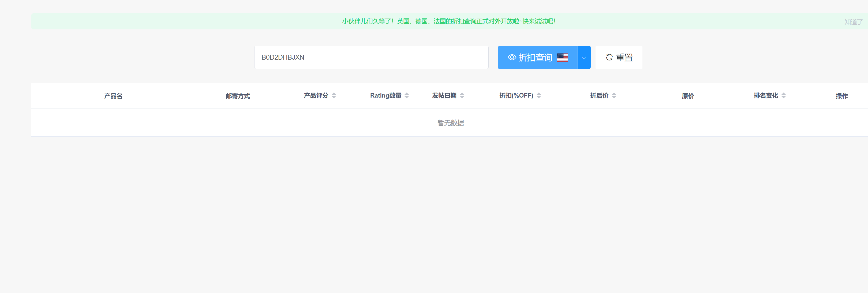
Task: Click the sort icon beside 发帖日期
Action: coord(462,95)
